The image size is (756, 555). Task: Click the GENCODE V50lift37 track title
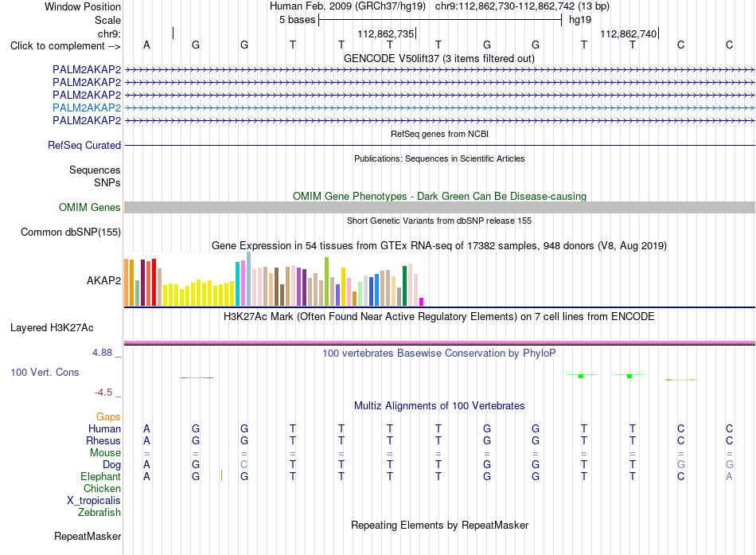click(x=438, y=58)
